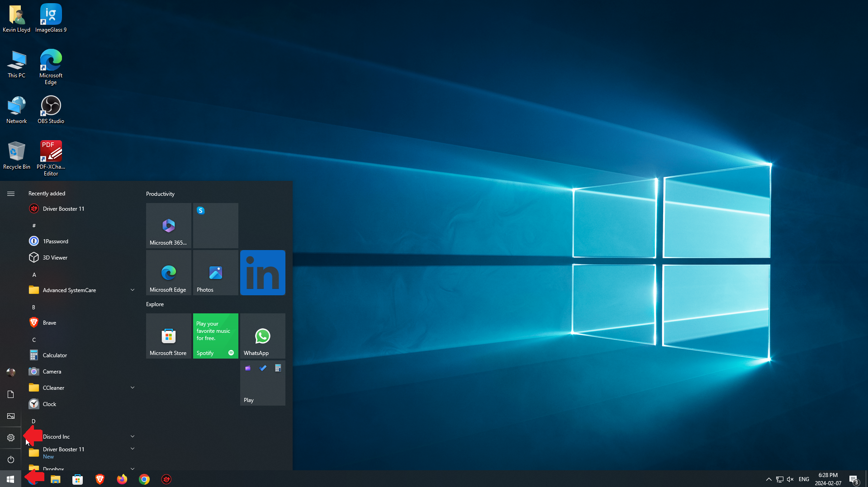Screen dimensions: 868x487
Task: Expand Discord Inc folder chevron
Action: (x=133, y=436)
